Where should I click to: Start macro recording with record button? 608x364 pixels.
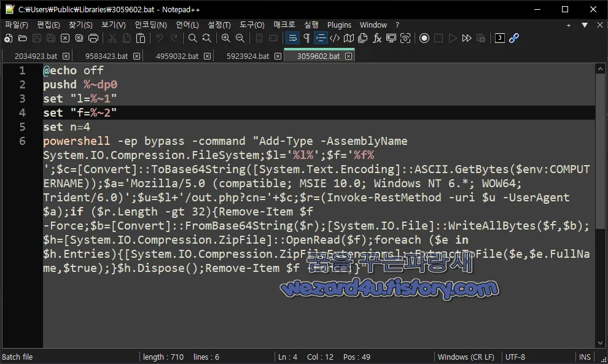424,38
